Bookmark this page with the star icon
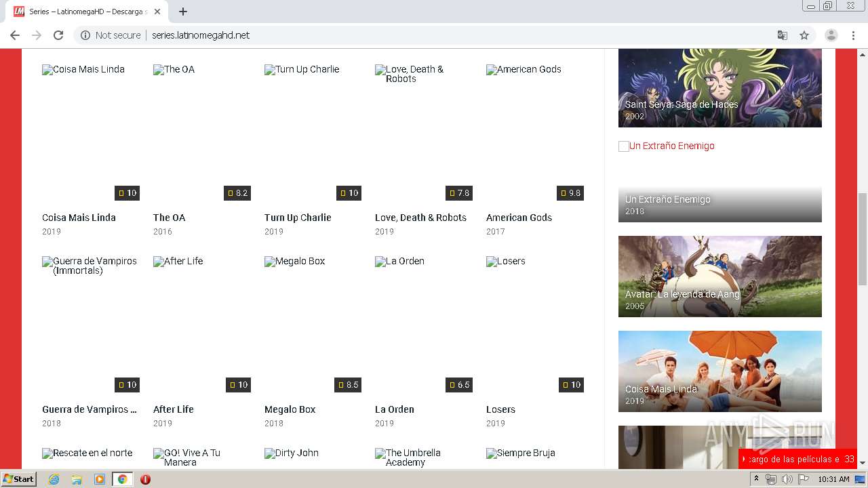 (804, 35)
